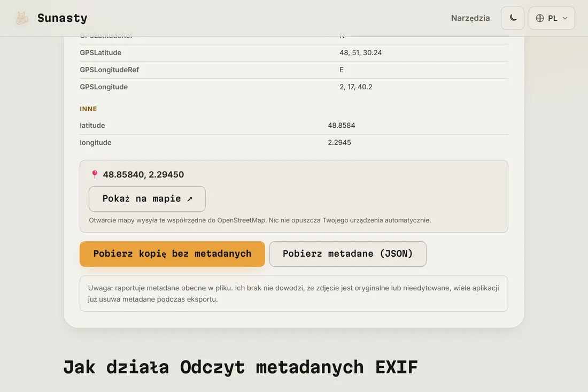Click the INNE section heading
The width and height of the screenshot is (588, 392).
click(88, 109)
